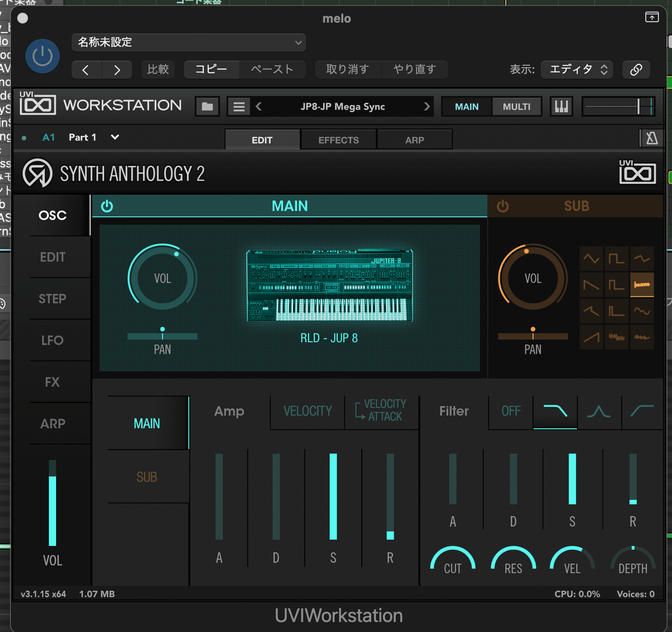Screen dimensions: 672x632
Task: Click the RLD - JUP 8 oscillator name
Action: [329, 338]
